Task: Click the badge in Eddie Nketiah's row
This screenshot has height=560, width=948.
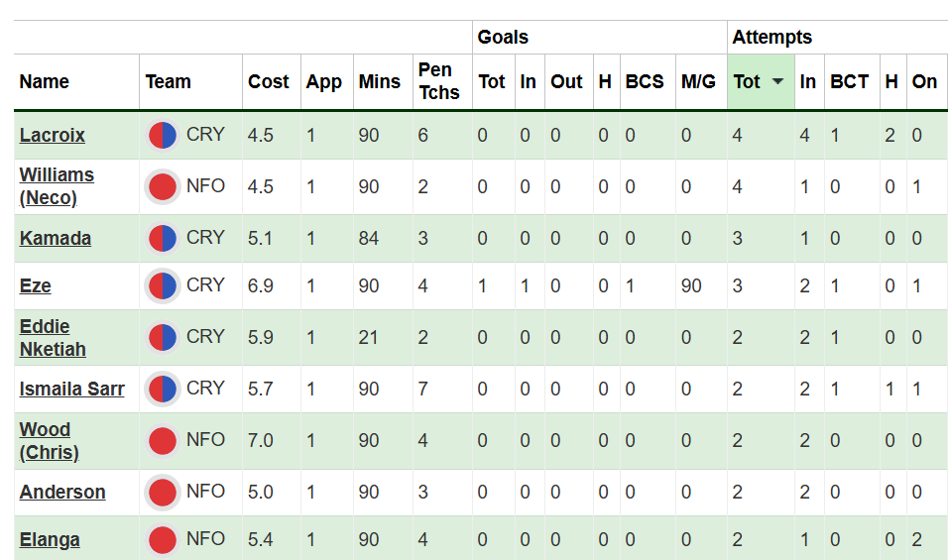Action: tap(162, 338)
